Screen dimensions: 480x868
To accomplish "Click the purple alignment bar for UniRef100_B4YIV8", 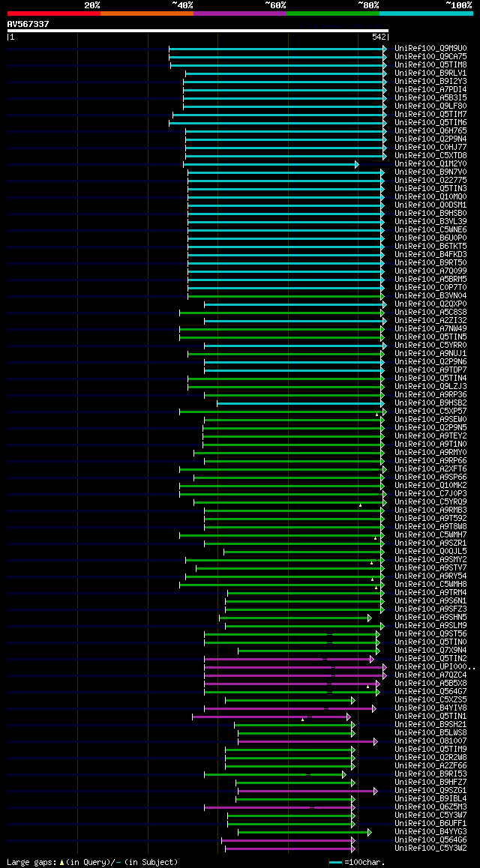I will 289,708.
